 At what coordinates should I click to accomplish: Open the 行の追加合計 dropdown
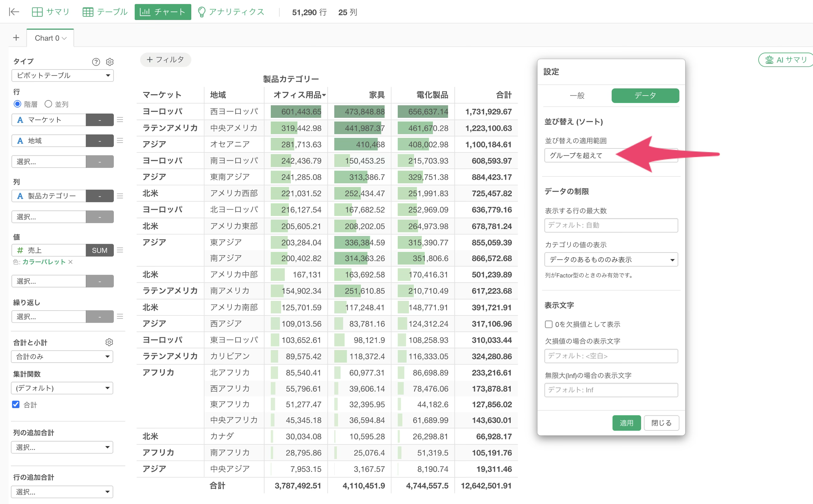pyautogui.click(x=62, y=492)
